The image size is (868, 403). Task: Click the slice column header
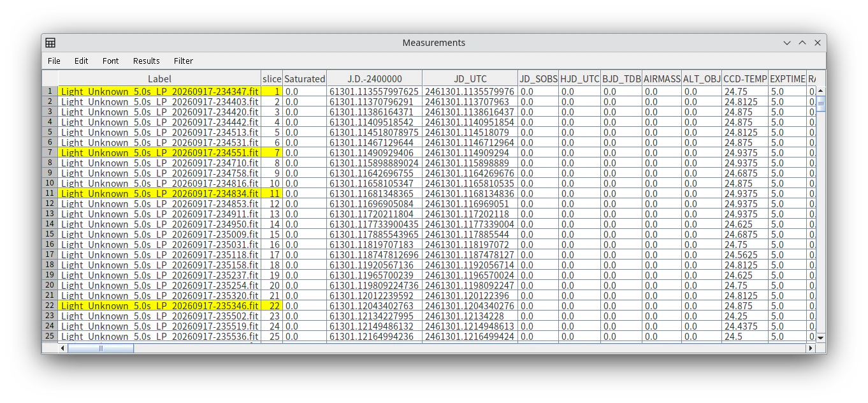point(271,79)
